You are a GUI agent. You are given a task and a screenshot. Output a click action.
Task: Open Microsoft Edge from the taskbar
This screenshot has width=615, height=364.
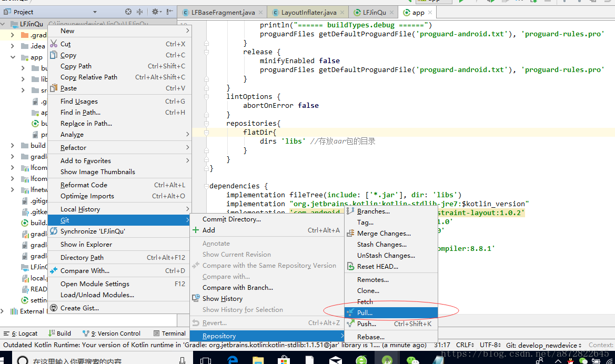click(233, 360)
